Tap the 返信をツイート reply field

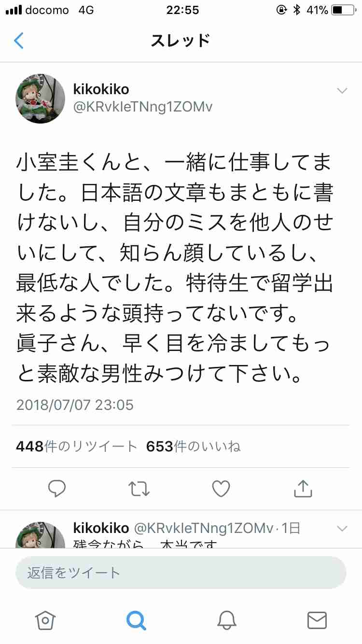[181, 573]
